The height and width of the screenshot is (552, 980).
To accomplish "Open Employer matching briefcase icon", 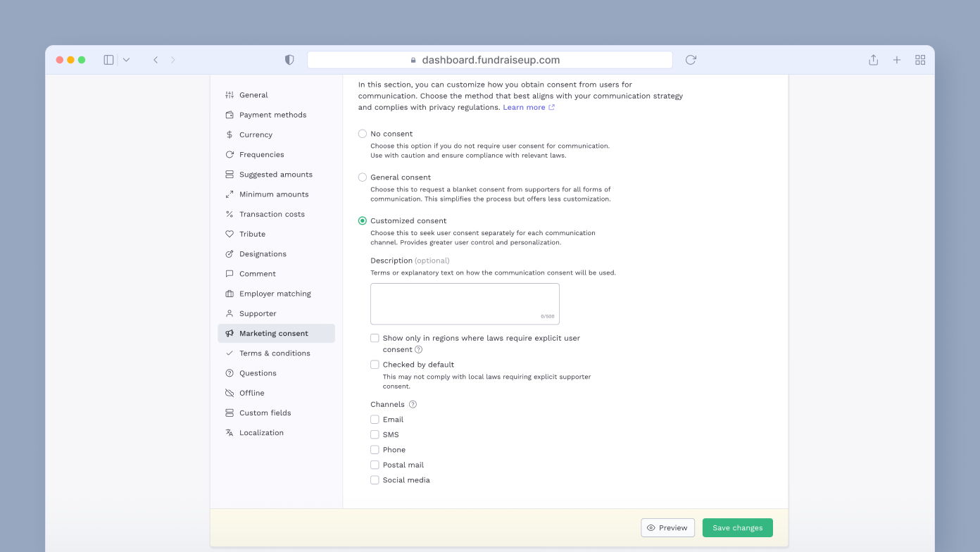I will pyautogui.click(x=228, y=294).
